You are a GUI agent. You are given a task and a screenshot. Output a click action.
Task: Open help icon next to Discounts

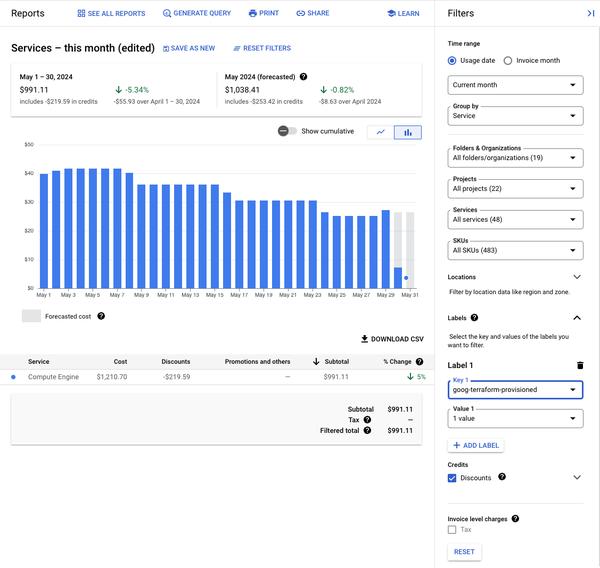tap(502, 477)
